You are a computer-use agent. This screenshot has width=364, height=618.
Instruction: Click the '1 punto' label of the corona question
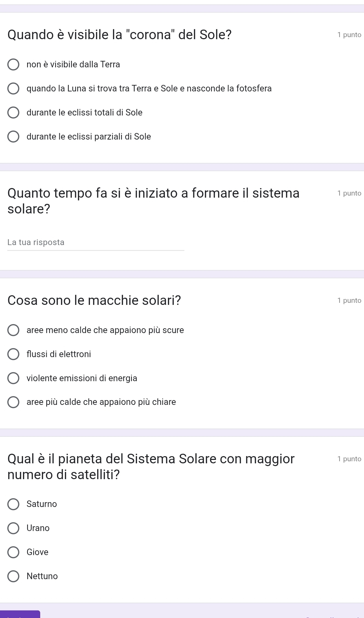(349, 35)
